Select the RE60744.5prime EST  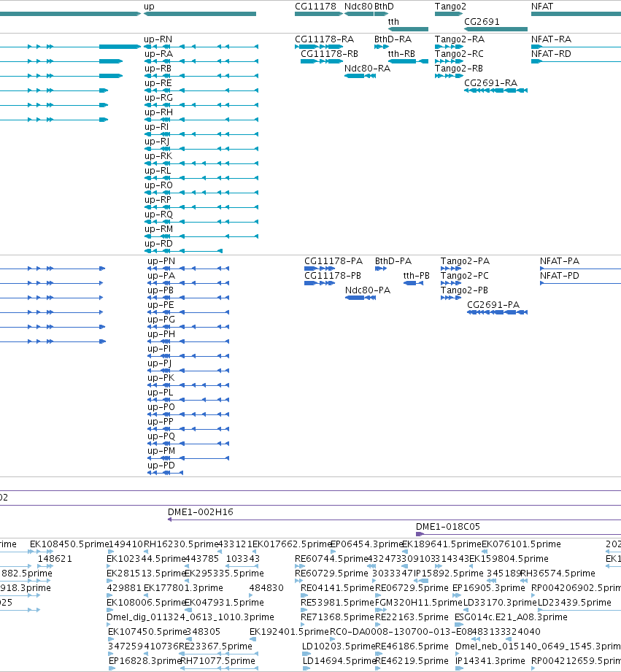(x=332, y=559)
